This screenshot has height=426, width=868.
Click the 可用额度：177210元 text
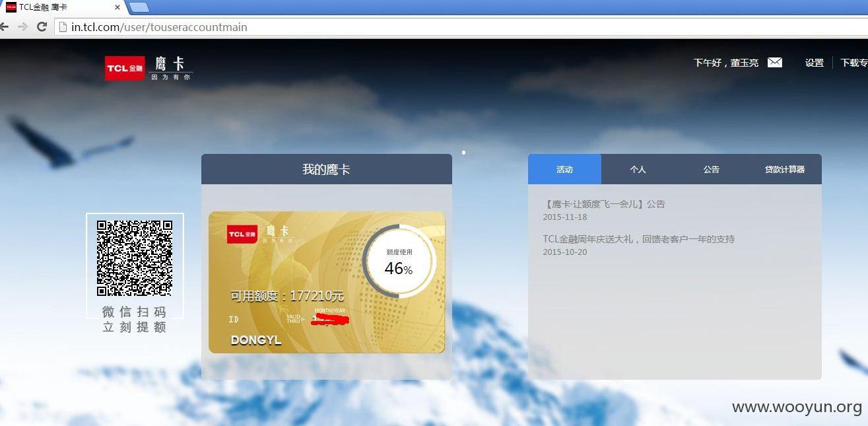click(x=287, y=296)
